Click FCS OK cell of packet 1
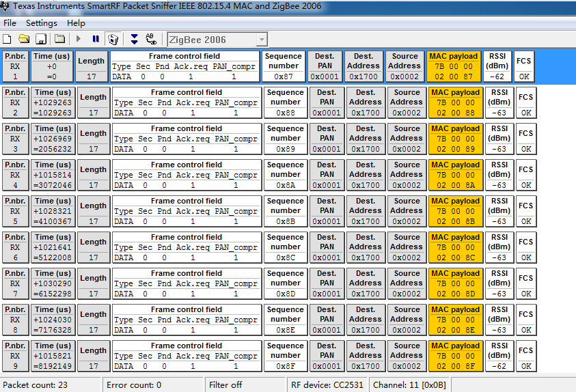The image size is (576, 392). click(x=524, y=66)
